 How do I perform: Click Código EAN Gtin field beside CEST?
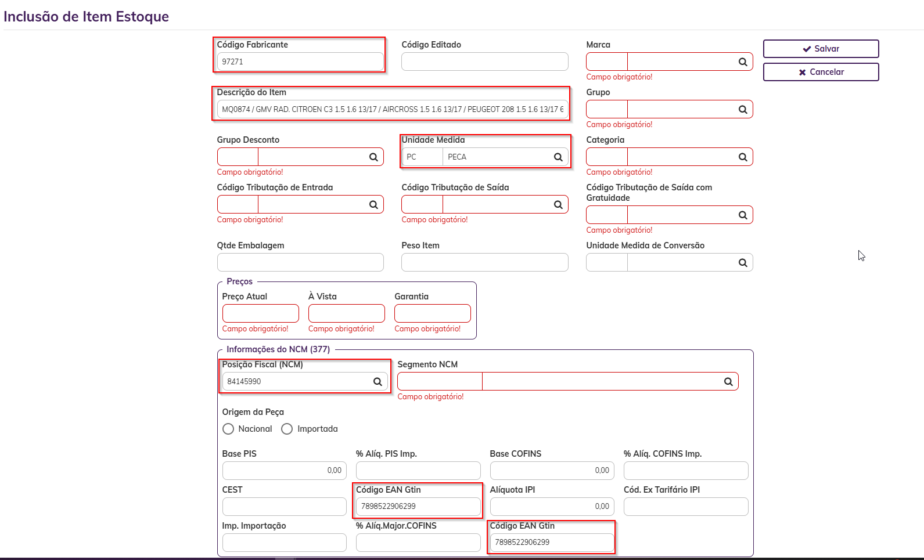tap(418, 507)
